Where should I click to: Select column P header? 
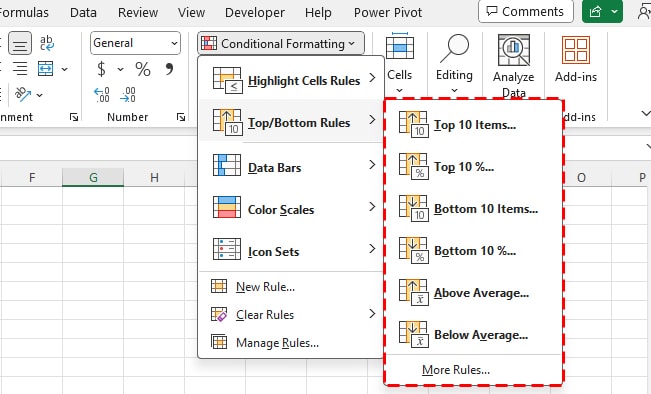coord(642,178)
